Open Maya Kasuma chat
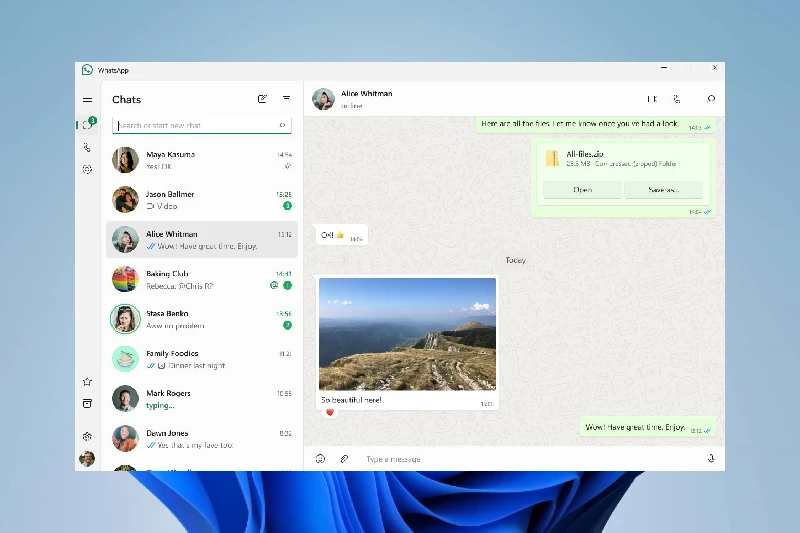 tap(202, 160)
